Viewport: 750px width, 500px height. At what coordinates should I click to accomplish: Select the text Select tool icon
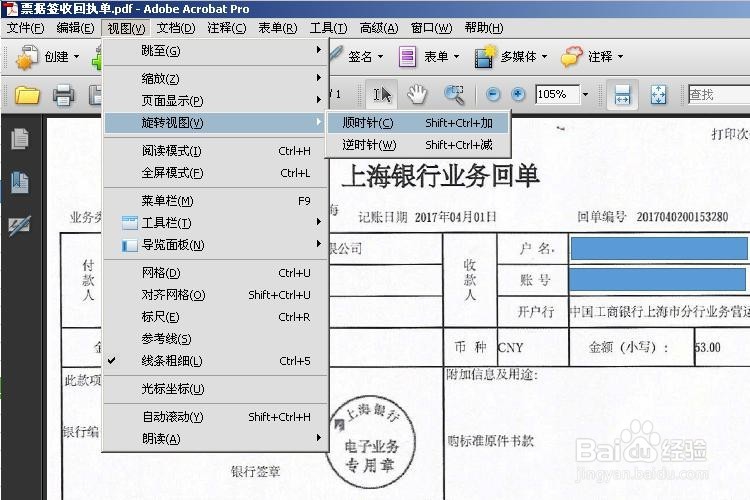pos(382,94)
